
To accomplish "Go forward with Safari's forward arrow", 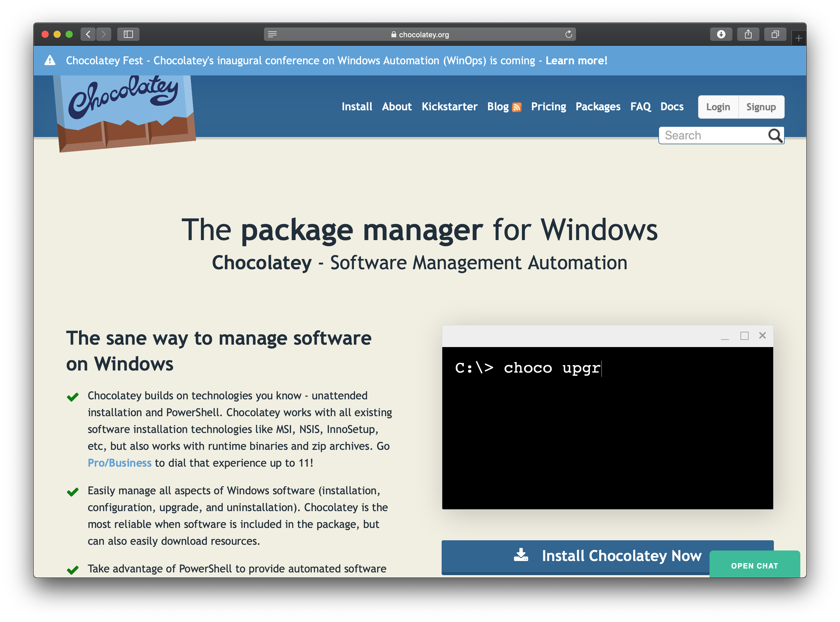I will point(104,34).
